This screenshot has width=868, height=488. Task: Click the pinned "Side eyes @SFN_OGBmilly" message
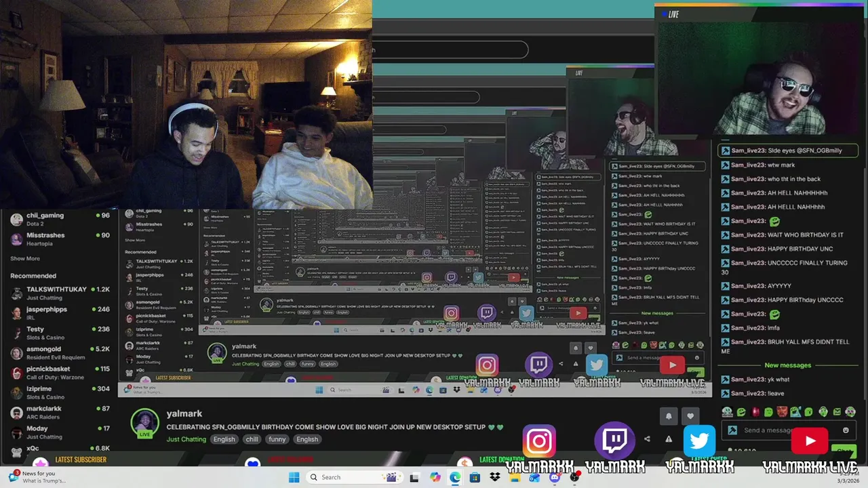coord(788,150)
